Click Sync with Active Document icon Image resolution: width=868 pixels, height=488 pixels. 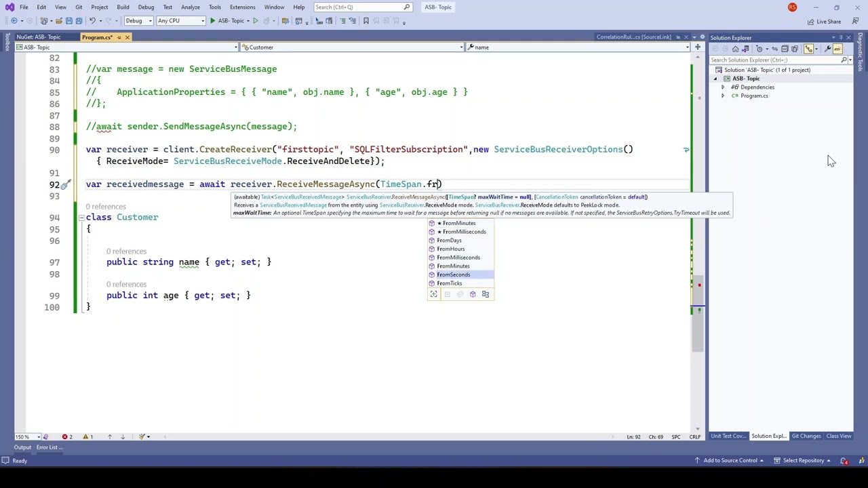(775, 49)
